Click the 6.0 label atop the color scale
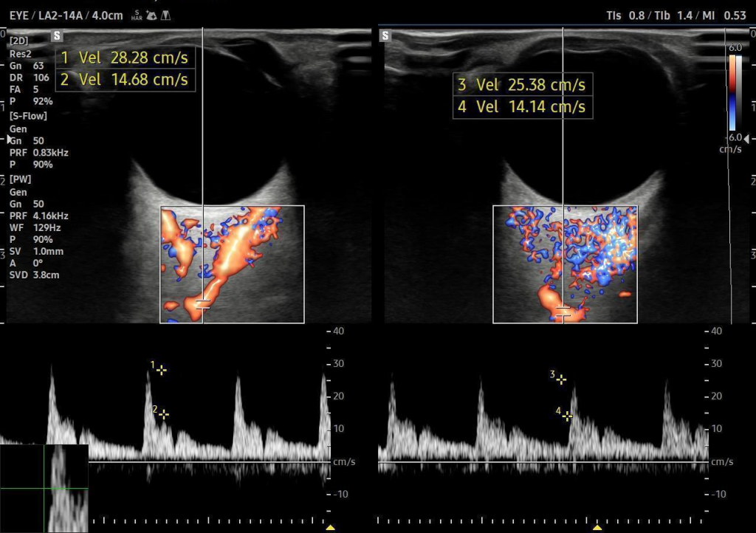The height and width of the screenshot is (533, 756). click(735, 48)
